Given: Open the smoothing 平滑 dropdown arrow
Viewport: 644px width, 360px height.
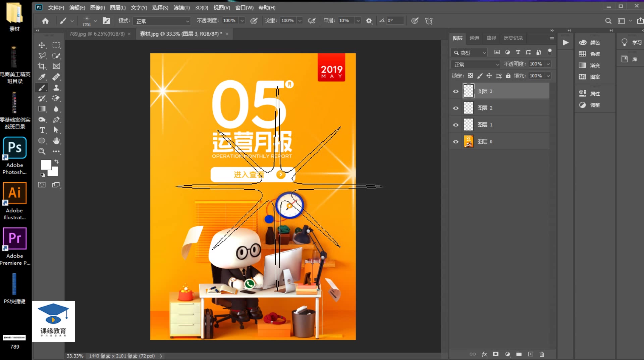Looking at the screenshot, I should [x=358, y=21].
